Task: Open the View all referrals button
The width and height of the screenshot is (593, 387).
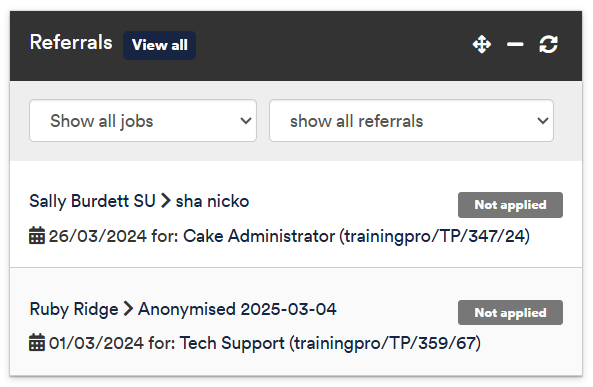Action: click(x=160, y=45)
